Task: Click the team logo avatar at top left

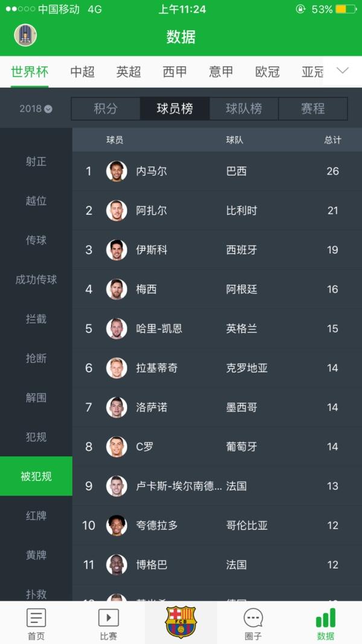Action: point(24,35)
